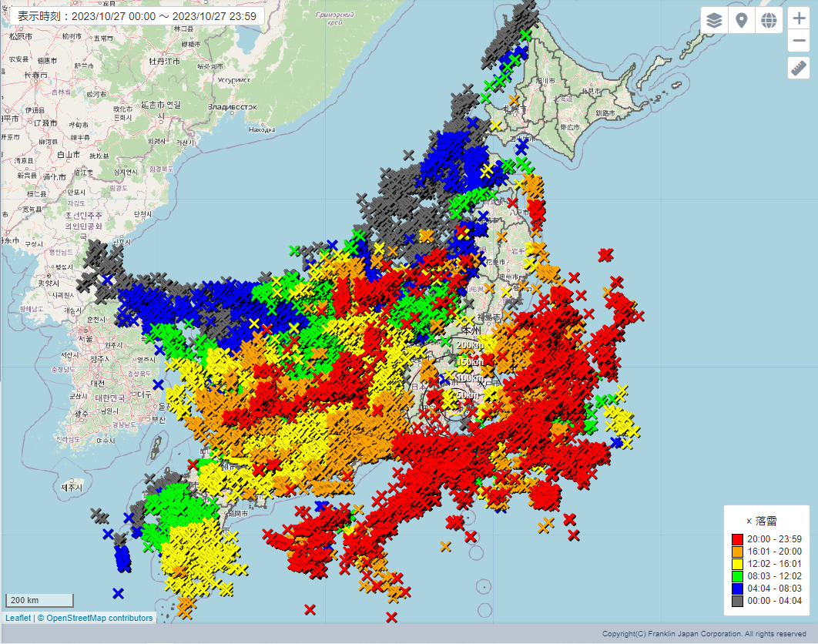This screenshot has width=818, height=644.
Task: Click the 200km range ring label
Action: click(x=465, y=344)
